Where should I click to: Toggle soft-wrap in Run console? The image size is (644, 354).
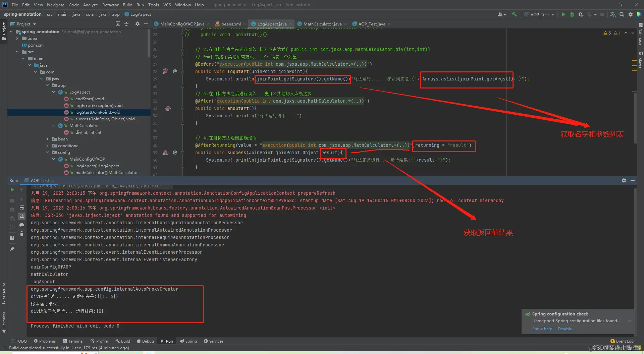click(x=22, y=208)
